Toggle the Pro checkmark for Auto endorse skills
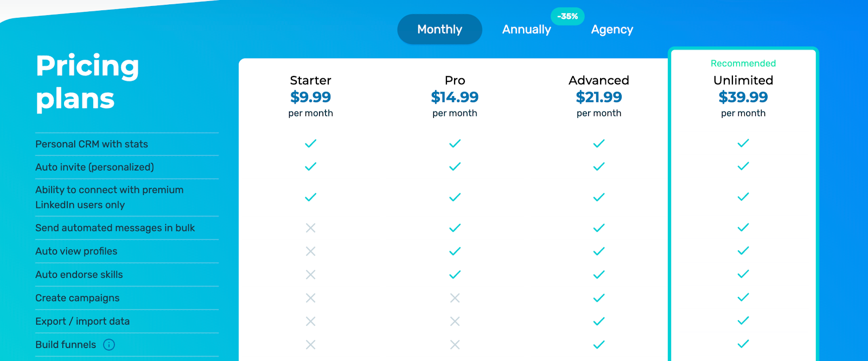This screenshot has width=868, height=361. 455,274
